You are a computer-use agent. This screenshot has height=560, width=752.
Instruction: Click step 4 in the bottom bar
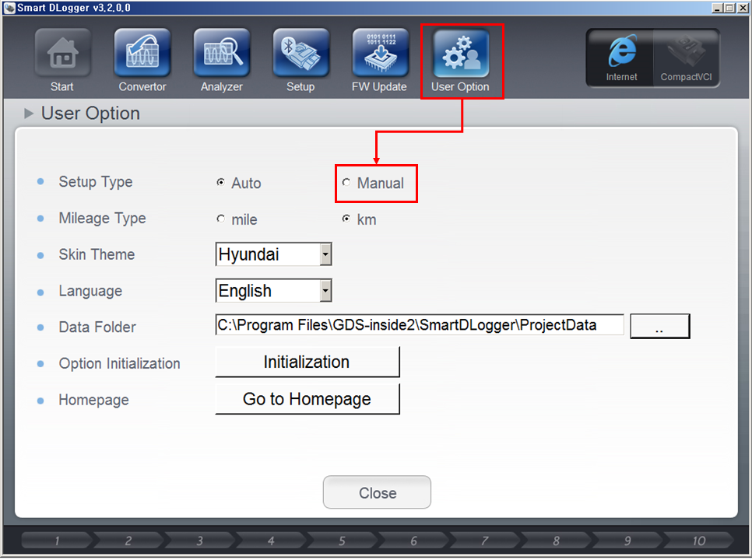click(271, 541)
